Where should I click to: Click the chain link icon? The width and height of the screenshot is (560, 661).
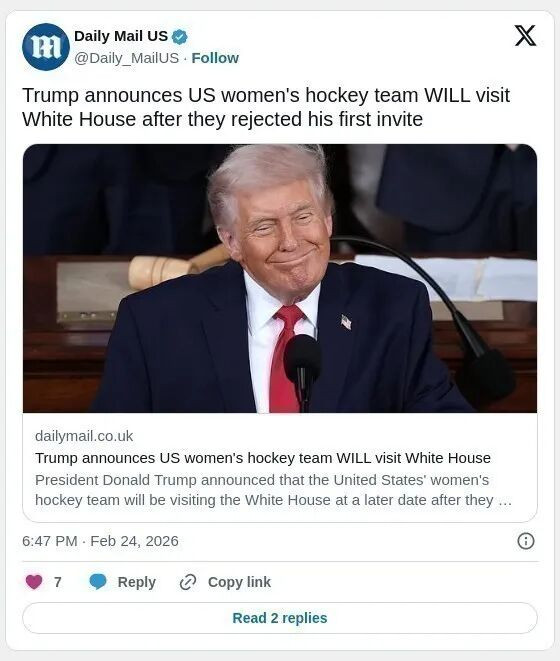point(188,582)
